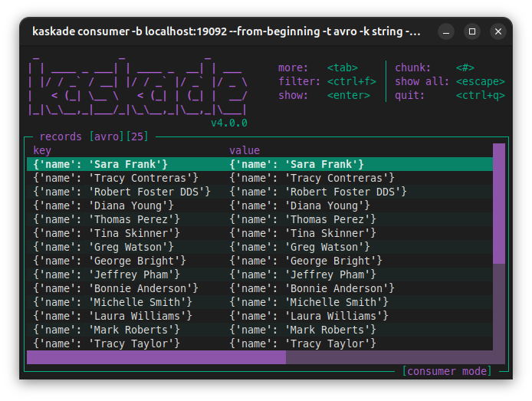
Task: Click the [consumer mode] status label
Action: 447,371
